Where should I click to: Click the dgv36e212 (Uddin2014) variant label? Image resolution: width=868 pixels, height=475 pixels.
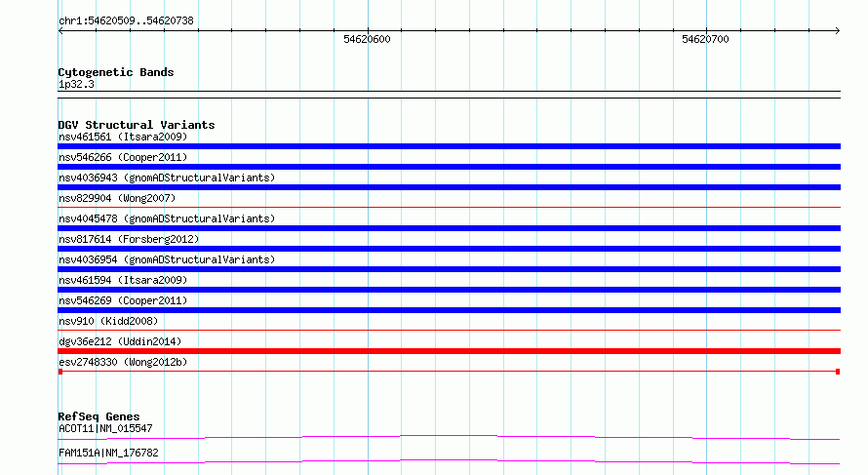(120, 341)
